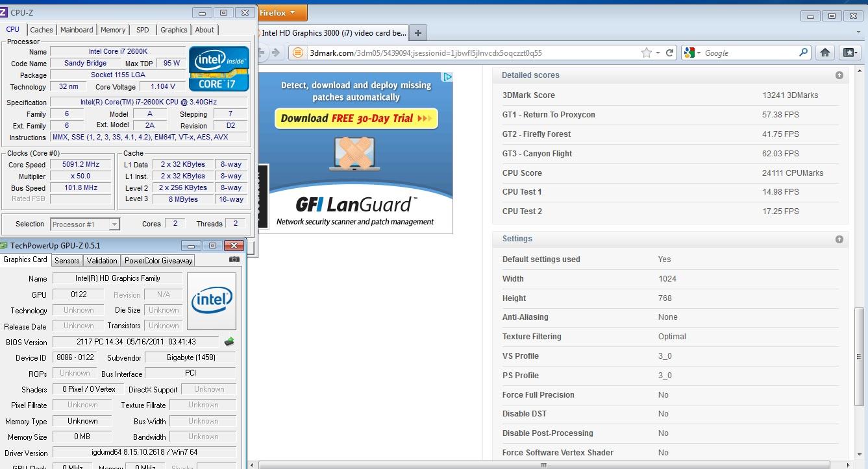The image size is (868, 469).
Task: Click the GPU name field in GPU-Z
Action: pyautogui.click(x=118, y=278)
